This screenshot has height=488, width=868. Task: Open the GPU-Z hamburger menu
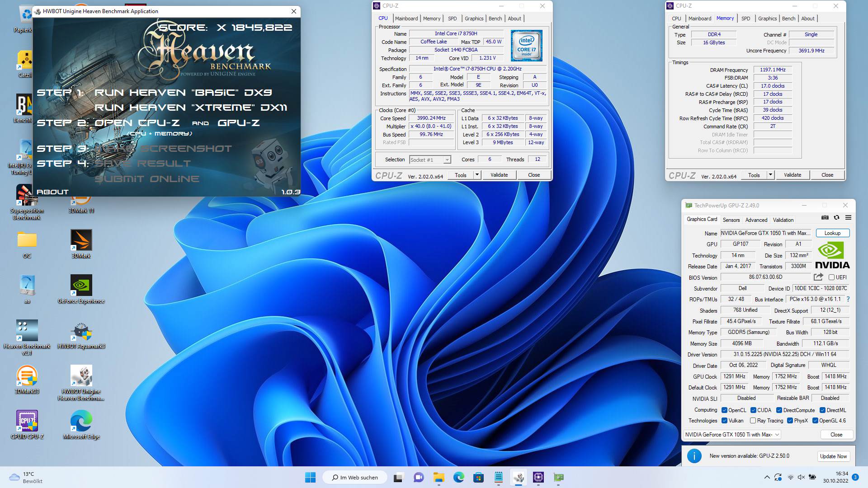click(x=848, y=217)
